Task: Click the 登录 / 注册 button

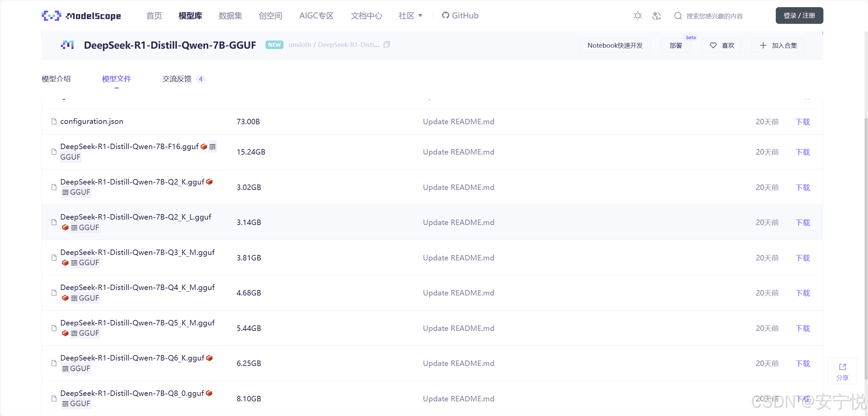Action: [x=799, y=16]
